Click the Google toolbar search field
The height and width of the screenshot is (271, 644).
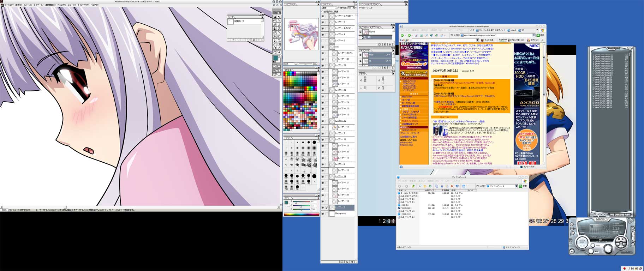click(445, 40)
